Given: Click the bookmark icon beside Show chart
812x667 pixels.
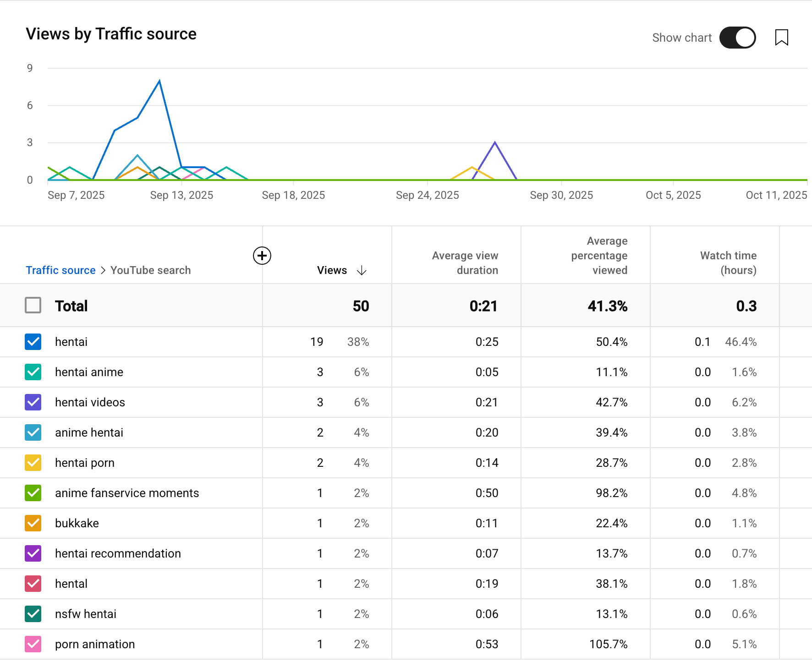Looking at the screenshot, I should (781, 38).
